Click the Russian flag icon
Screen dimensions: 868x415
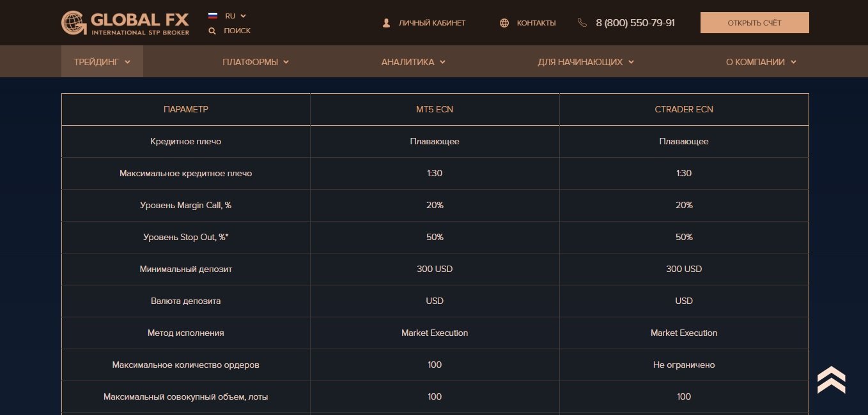[213, 16]
